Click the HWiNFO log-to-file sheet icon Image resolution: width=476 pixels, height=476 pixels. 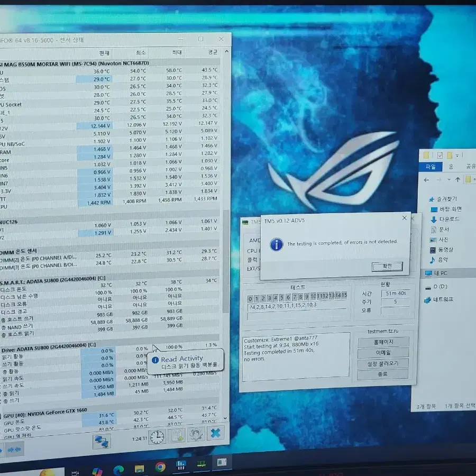coord(177,436)
